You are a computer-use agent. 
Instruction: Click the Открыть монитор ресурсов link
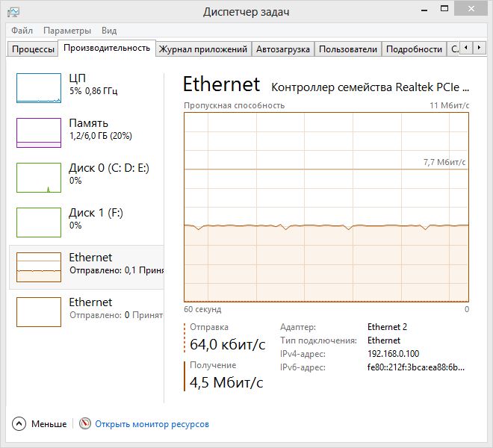pyautogui.click(x=152, y=424)
